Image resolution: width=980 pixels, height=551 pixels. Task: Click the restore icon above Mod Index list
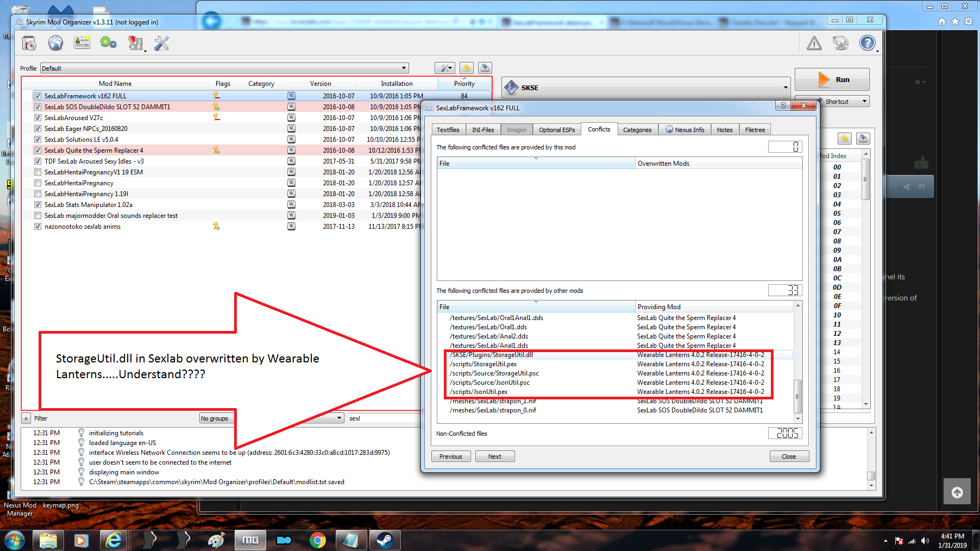[844, 139]
